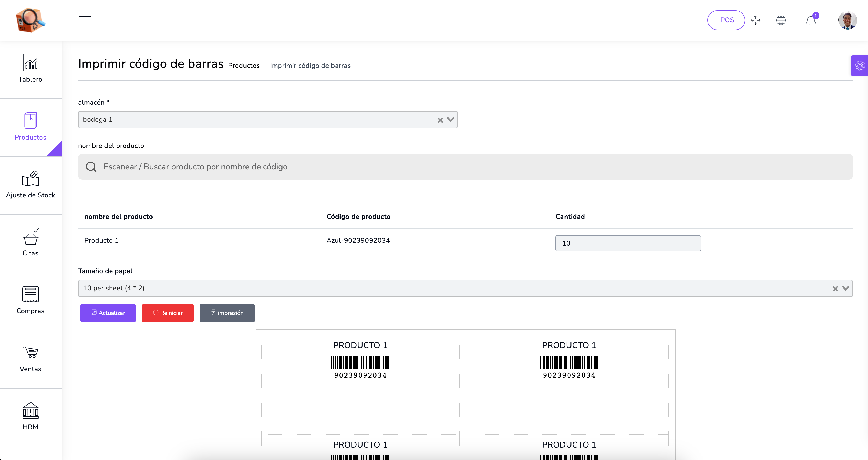
Task: Expand the Tamaño de papel dropdown
Action: (845, 288)
